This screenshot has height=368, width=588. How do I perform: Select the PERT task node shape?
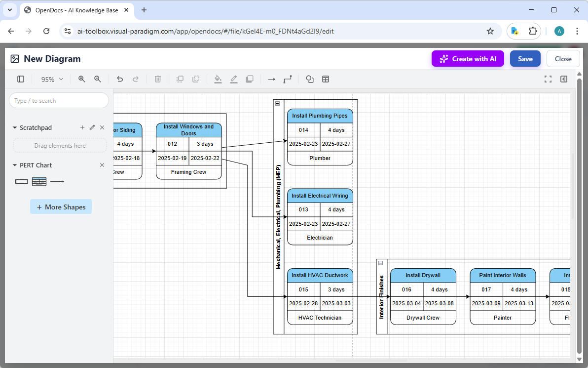[x=39, y=181]
